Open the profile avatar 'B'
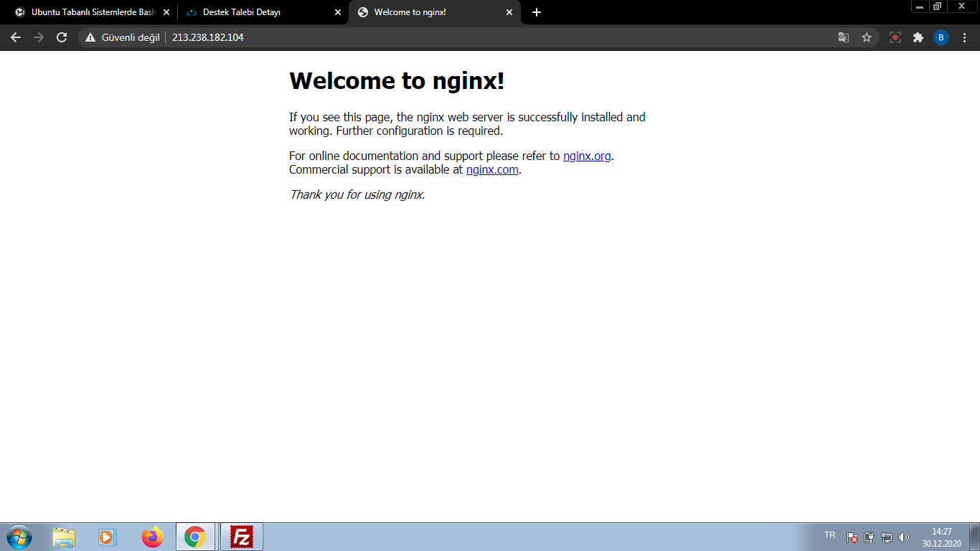The image size is (980, 551). [941, 37]
